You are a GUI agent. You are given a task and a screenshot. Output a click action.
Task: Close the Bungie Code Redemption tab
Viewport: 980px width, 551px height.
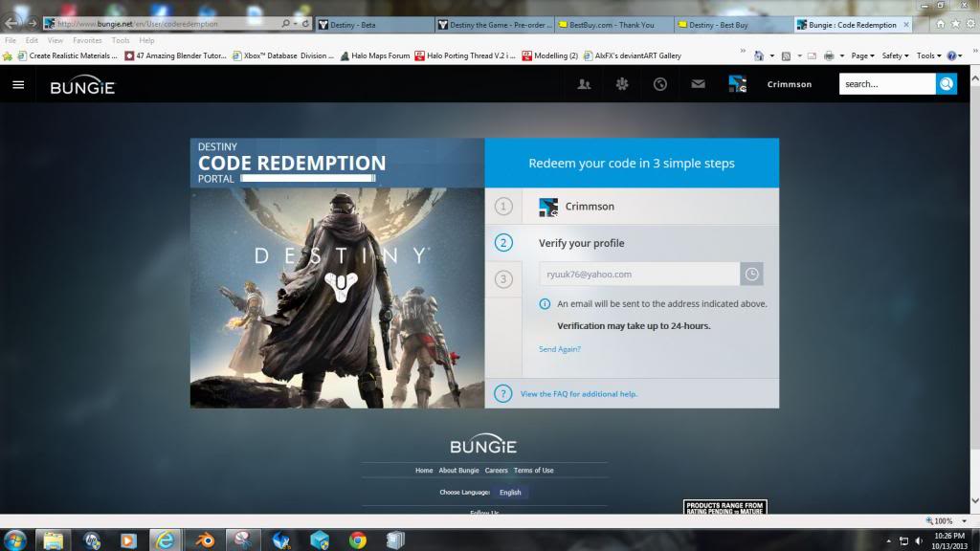pyautogui.click(x=906, y=25)
